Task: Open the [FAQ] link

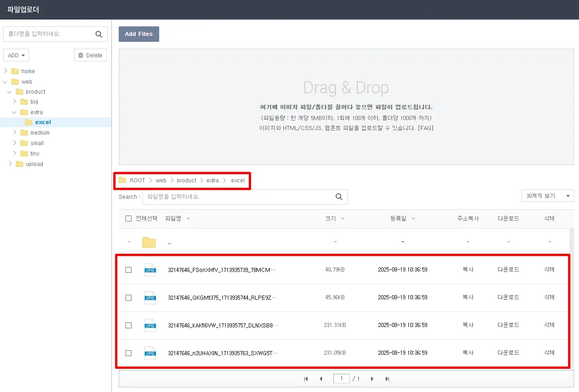Action: tap(425, 128)
